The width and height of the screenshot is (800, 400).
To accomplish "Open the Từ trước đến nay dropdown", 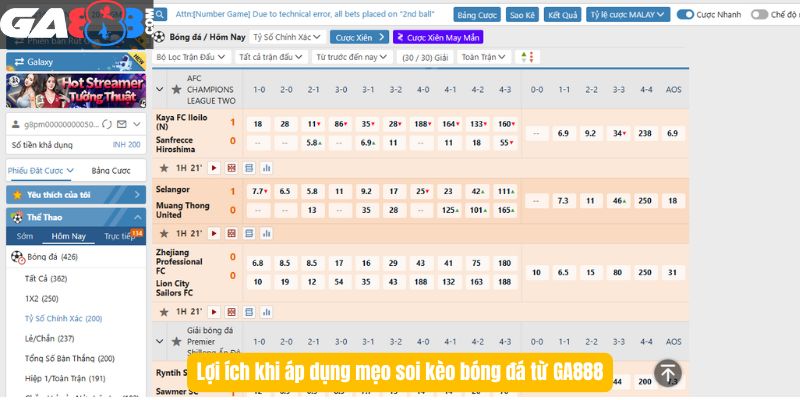I will coord(353,57).
